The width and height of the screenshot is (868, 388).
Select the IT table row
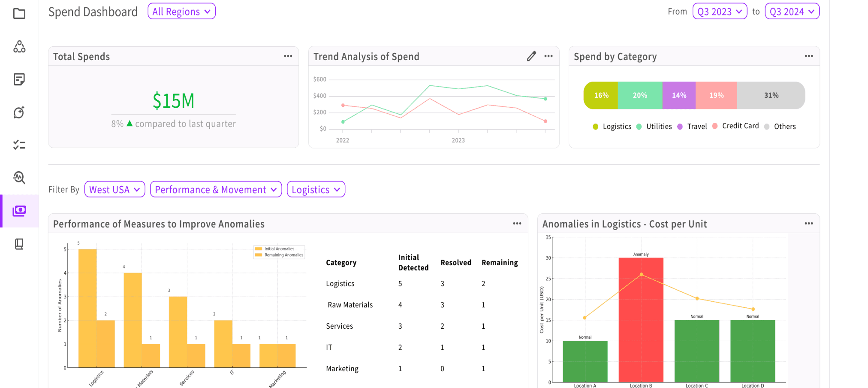(x=422, y=347)
